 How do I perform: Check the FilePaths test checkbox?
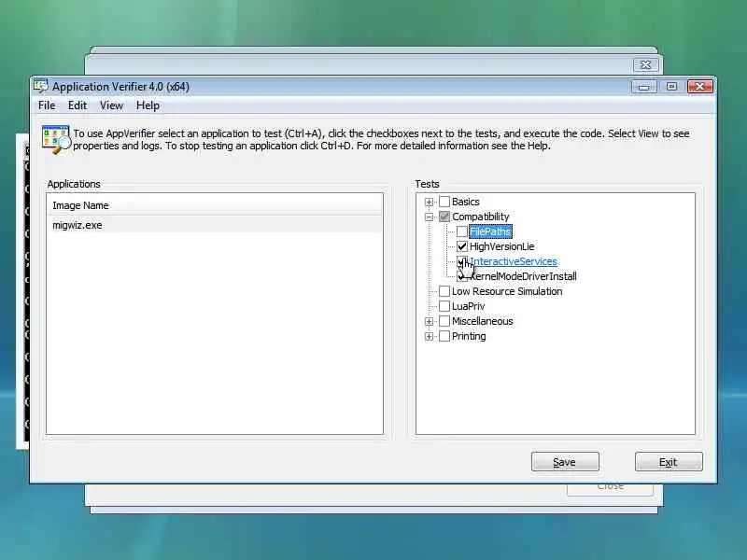pyautogui.click(x=461, y=231)
